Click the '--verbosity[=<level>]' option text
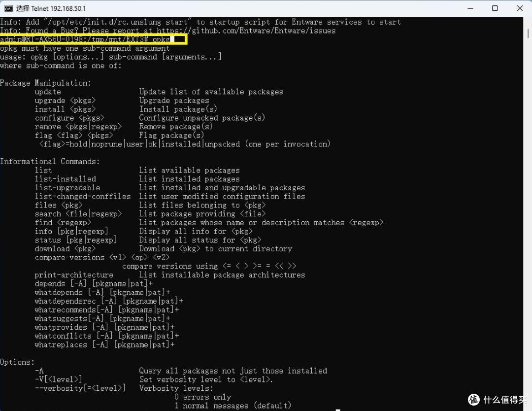This screenshot has height=411, width=532. (x=80, y=388)
